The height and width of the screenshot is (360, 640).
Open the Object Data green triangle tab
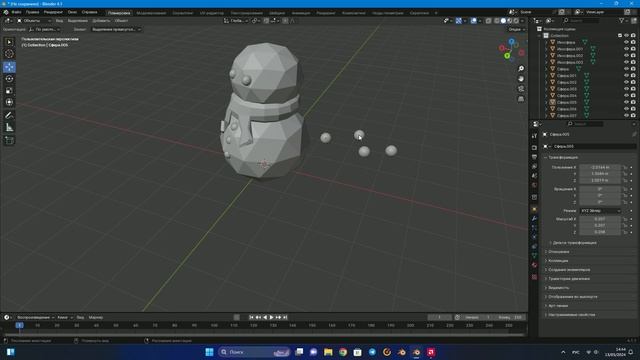point(534,256)
